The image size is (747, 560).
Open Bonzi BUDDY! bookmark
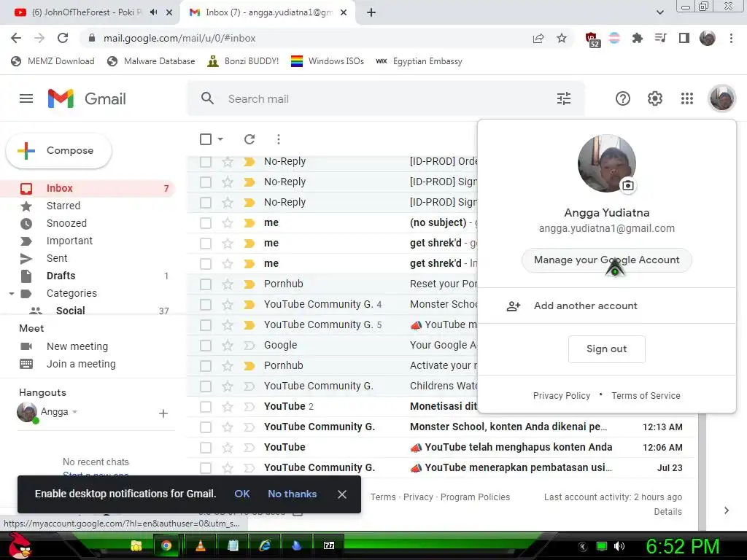click(244, 61)
